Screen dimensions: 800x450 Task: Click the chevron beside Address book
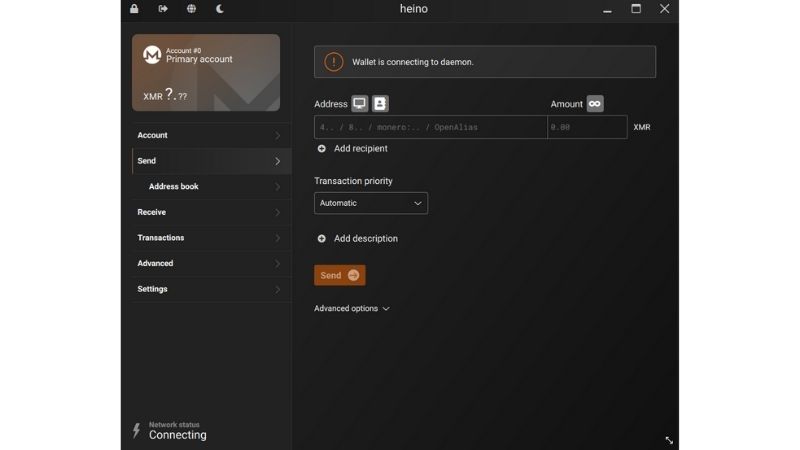pos(278,187)
